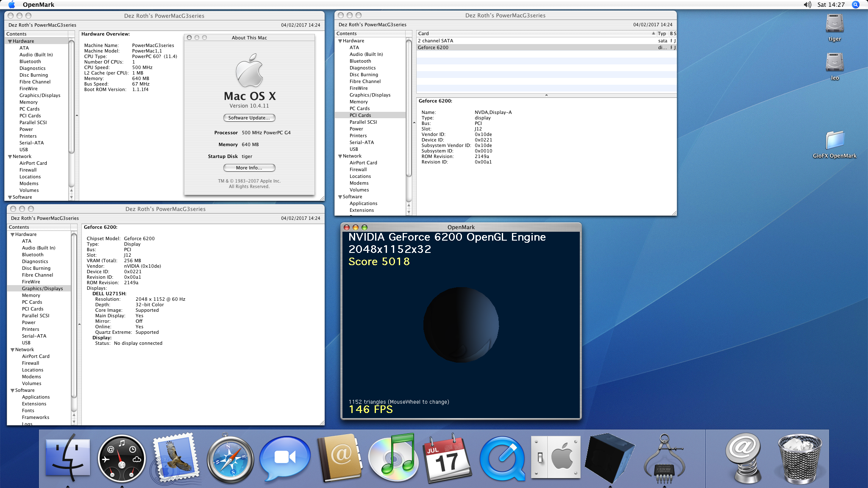This screenshot has height=488, width=868.
Task: Collapse Software in the top-left profiler window
Action: pos(10,197)
